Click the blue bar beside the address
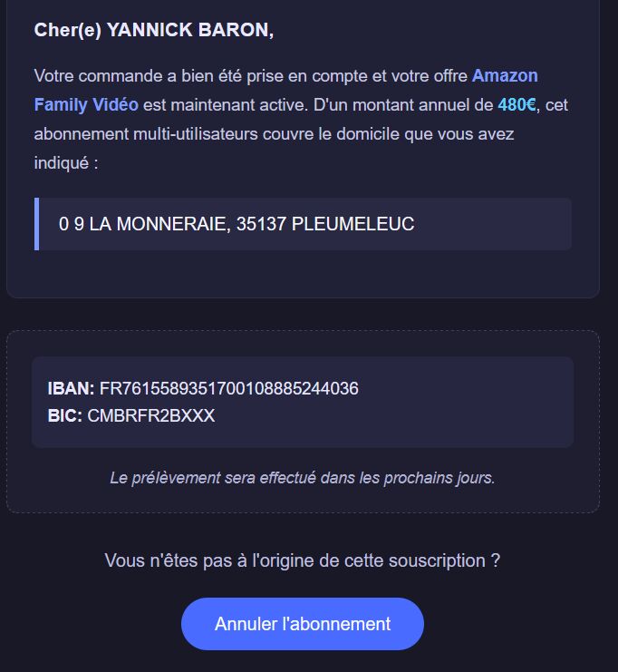Image resolution: width=618 pixels, height=672 pixels. pyautogui.click(x=37, y=224)
